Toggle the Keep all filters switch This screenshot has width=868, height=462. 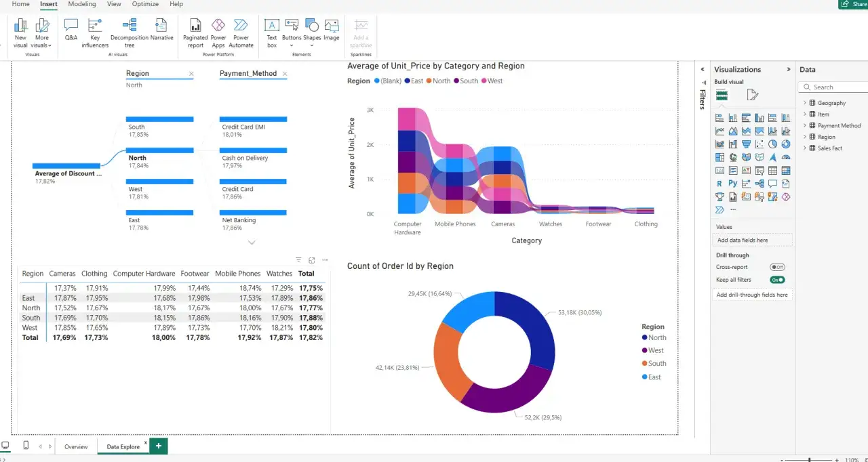[x=777, y=280]
